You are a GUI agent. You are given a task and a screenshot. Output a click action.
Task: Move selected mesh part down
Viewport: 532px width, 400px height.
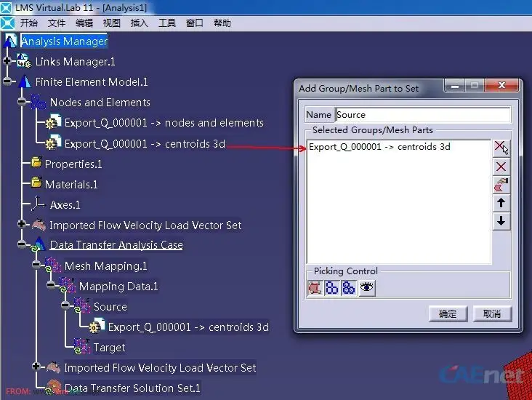501,221
